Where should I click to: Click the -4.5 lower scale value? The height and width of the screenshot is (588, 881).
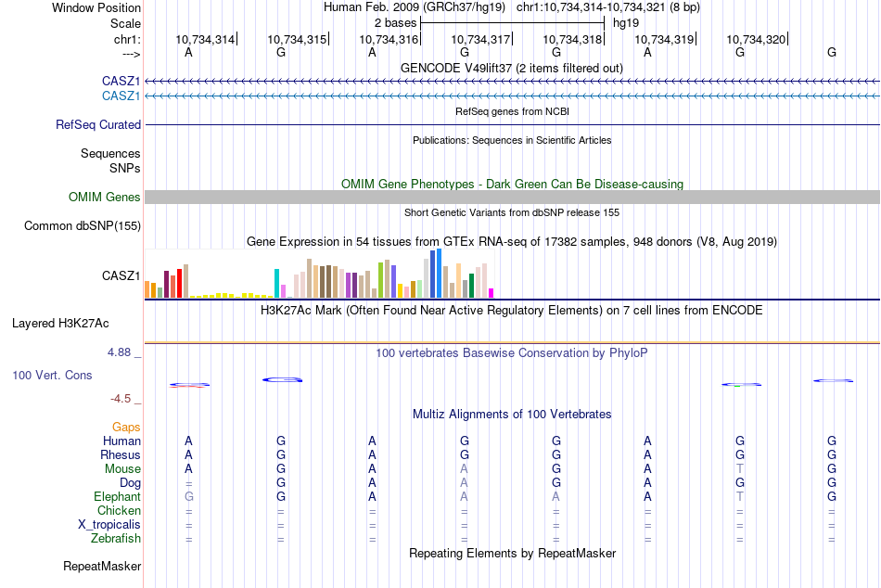pos(121,399)
